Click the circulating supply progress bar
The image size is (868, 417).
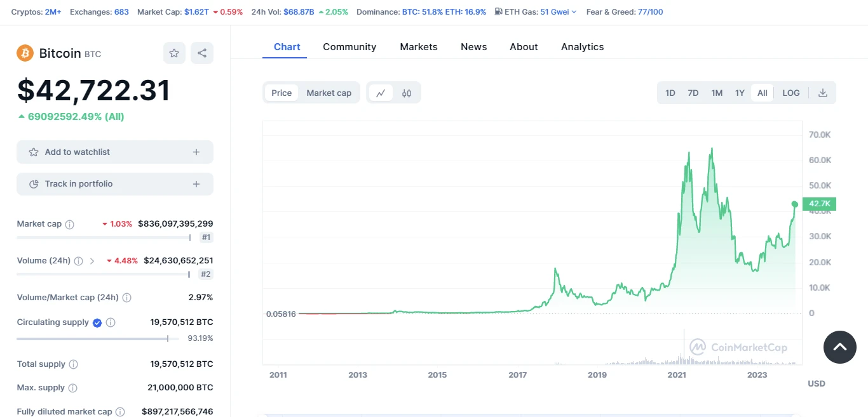pyautogui.click(x=98, y=339)
